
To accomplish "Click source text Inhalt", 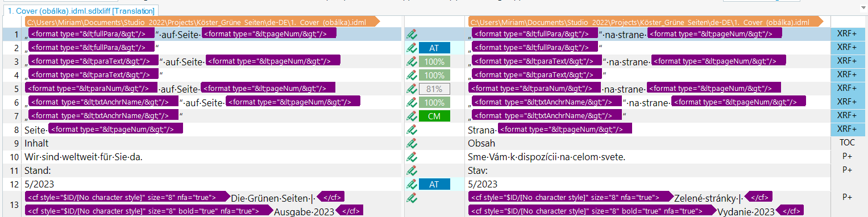I will coord(36,143).
